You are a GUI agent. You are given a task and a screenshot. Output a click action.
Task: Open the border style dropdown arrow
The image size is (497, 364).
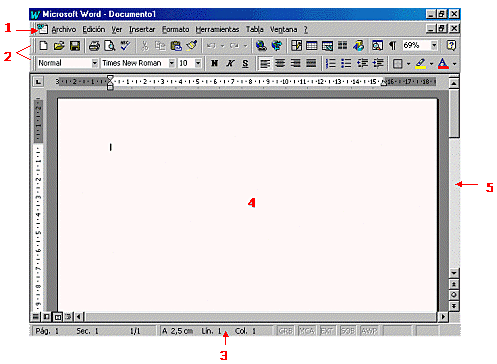click(x=408, y=63)
